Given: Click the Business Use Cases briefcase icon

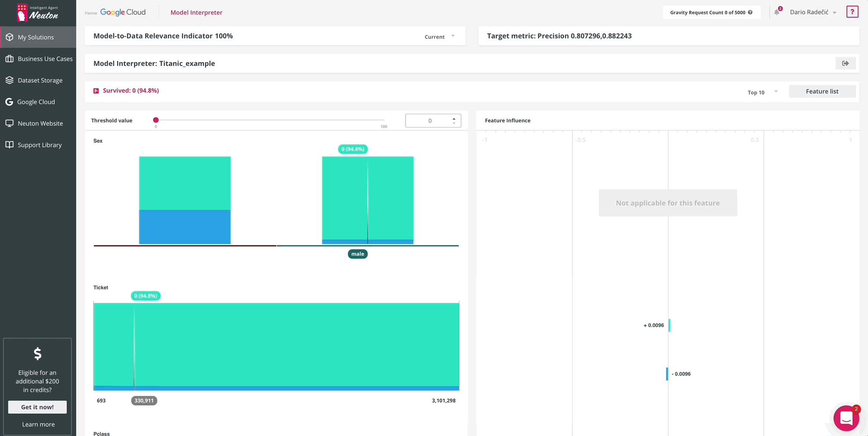Looking at the screenshot, I should click(9, 59).
